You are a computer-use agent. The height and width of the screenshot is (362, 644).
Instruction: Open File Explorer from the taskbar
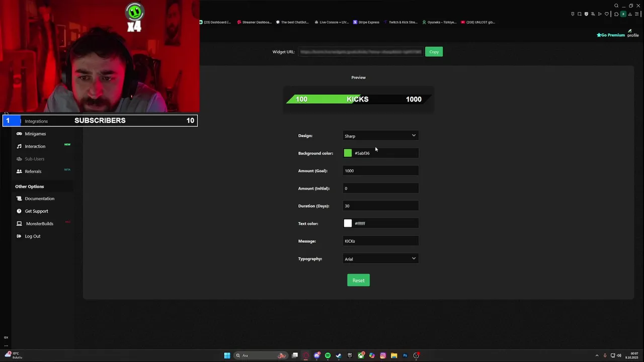(x=394, y=355)
